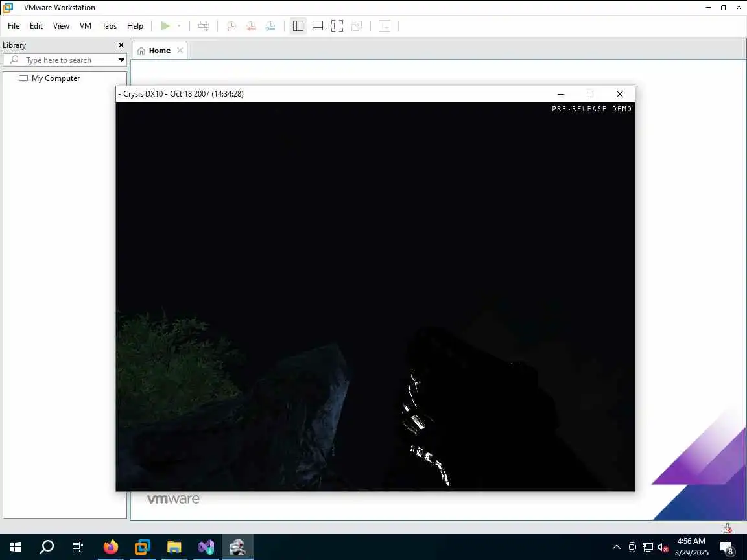747x560 pixels.
Task: Toggle the Library sidebar view icon
Action: point(298,26)
